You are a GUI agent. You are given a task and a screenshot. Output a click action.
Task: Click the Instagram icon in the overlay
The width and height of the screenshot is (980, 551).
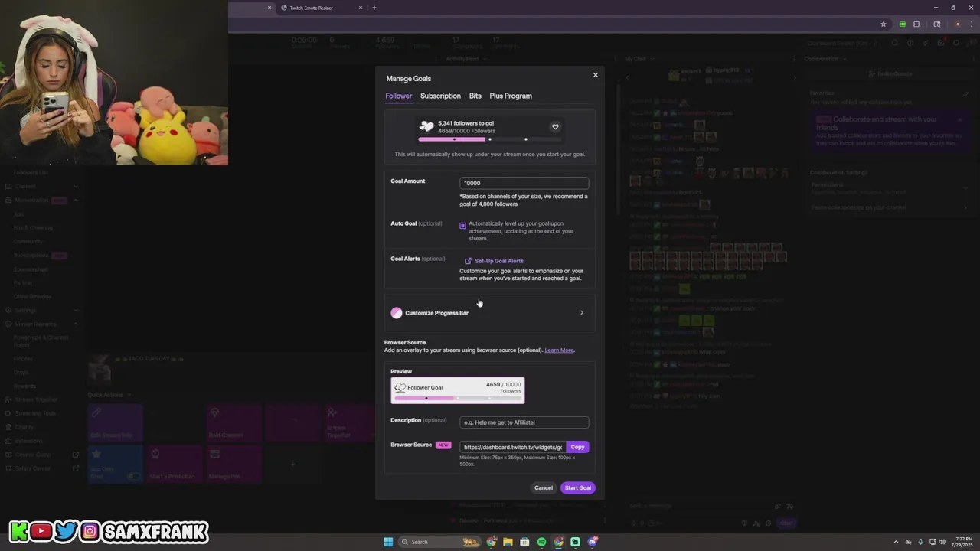coord(90,531)
